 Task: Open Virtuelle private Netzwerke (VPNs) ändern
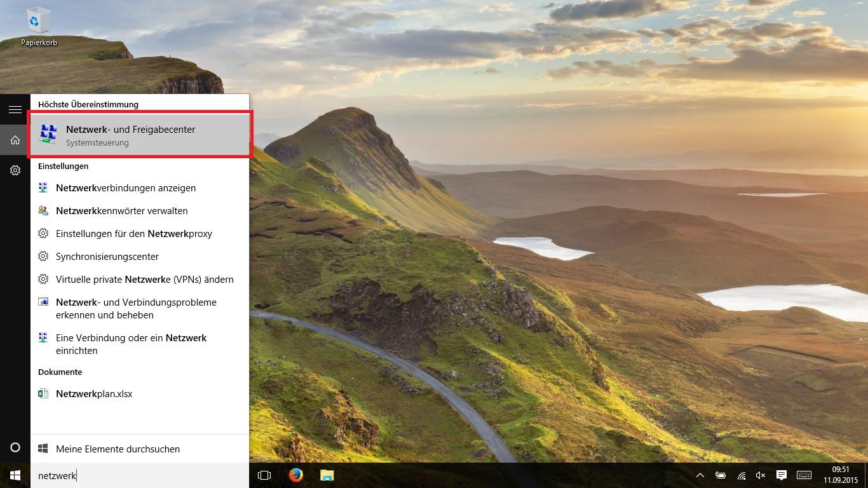pos(140,280)
